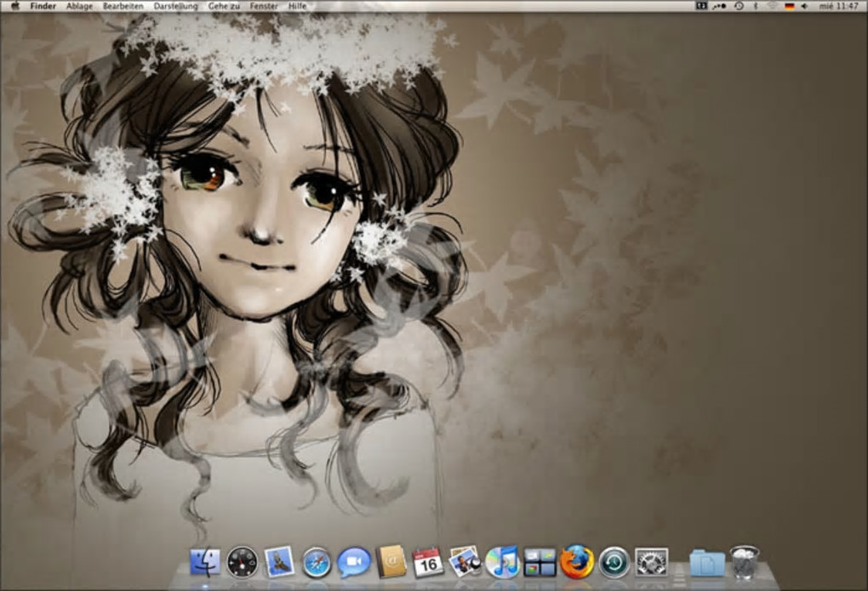Open Finder from the Dock
The width and height of the screenshot is (868, 591).
click(x=205, y=562)
